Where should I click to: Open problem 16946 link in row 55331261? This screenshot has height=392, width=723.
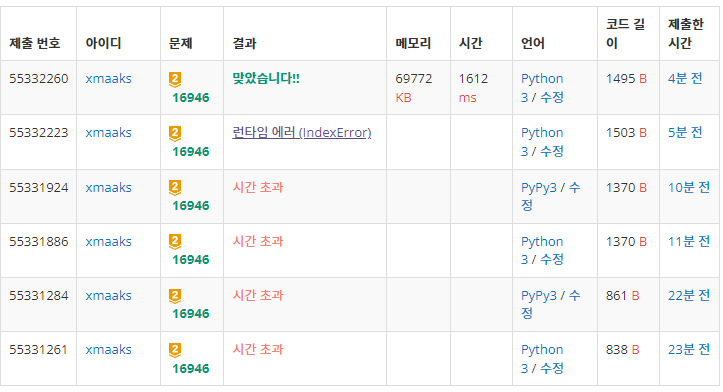coord(191,368)
